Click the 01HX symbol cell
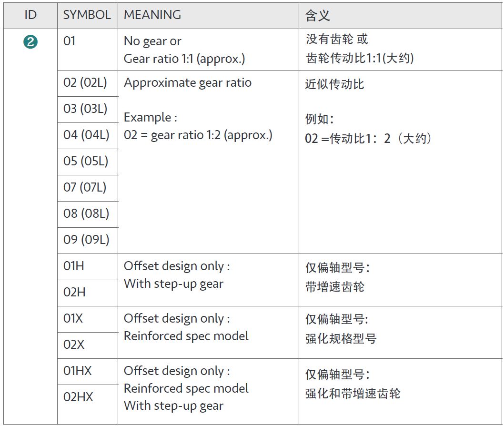504x426 pixels. click(78, 371)
